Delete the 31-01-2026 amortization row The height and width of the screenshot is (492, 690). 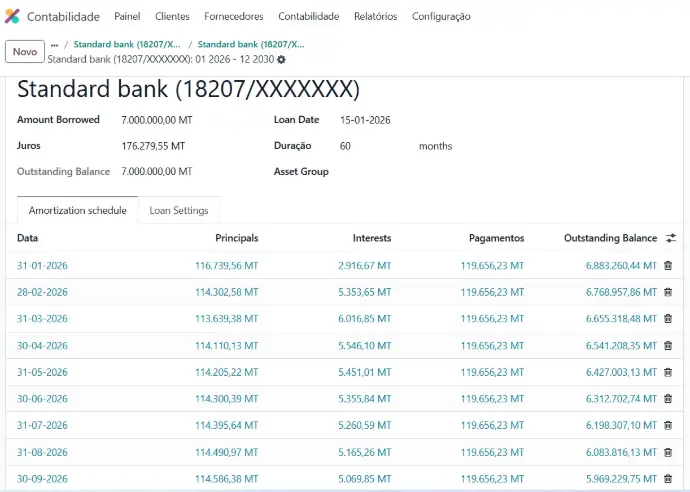[668, 266]
